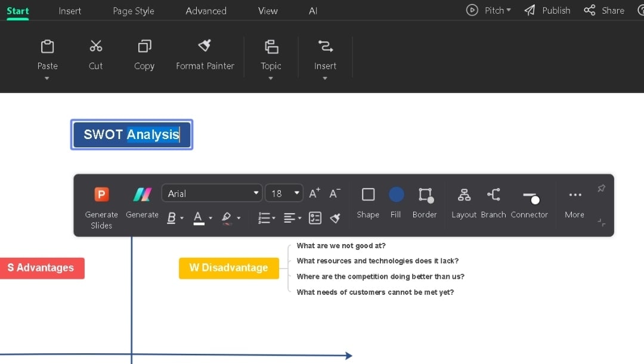Screen dimensions: 644x364
Task: Click the checklist task icon
Action: click(315, 218)
